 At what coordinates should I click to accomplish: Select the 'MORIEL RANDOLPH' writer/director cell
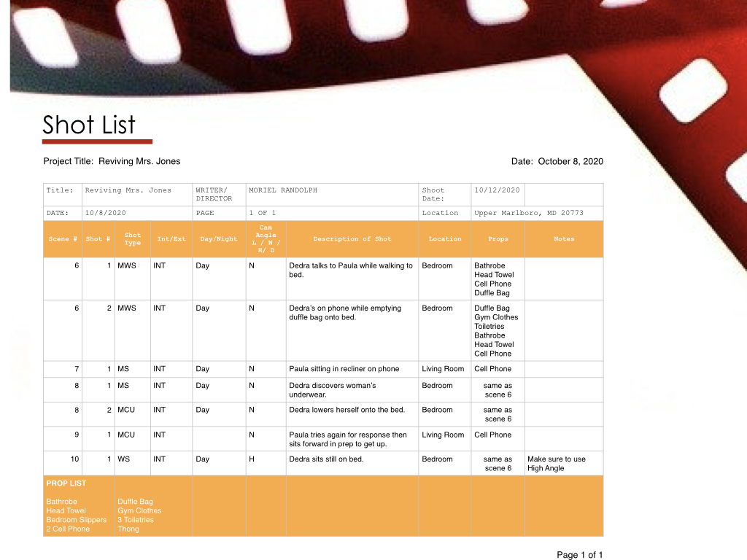pos(283,190)
